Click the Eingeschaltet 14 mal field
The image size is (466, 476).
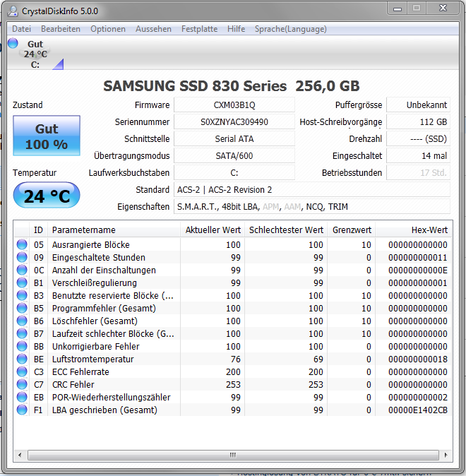418,156
